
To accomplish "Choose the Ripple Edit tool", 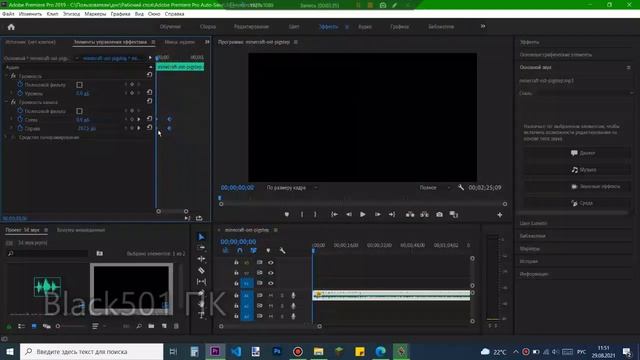I will pyautogui.click(x=201, y=259).
